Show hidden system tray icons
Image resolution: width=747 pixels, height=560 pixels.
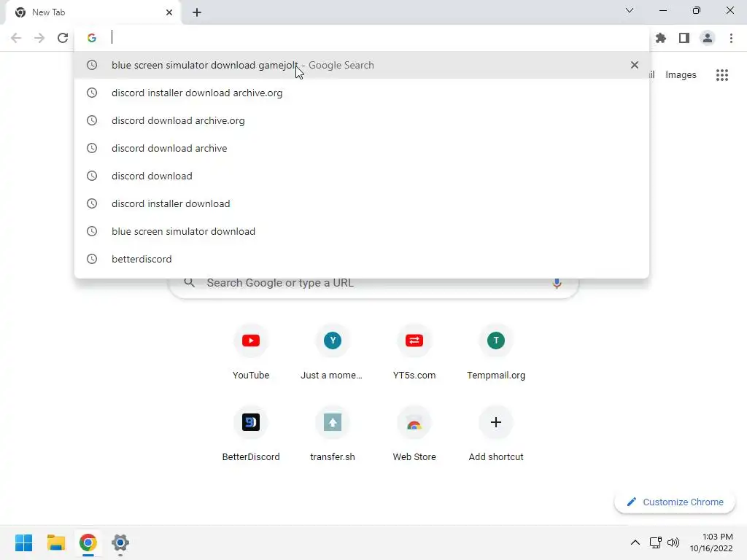point(635,542)
